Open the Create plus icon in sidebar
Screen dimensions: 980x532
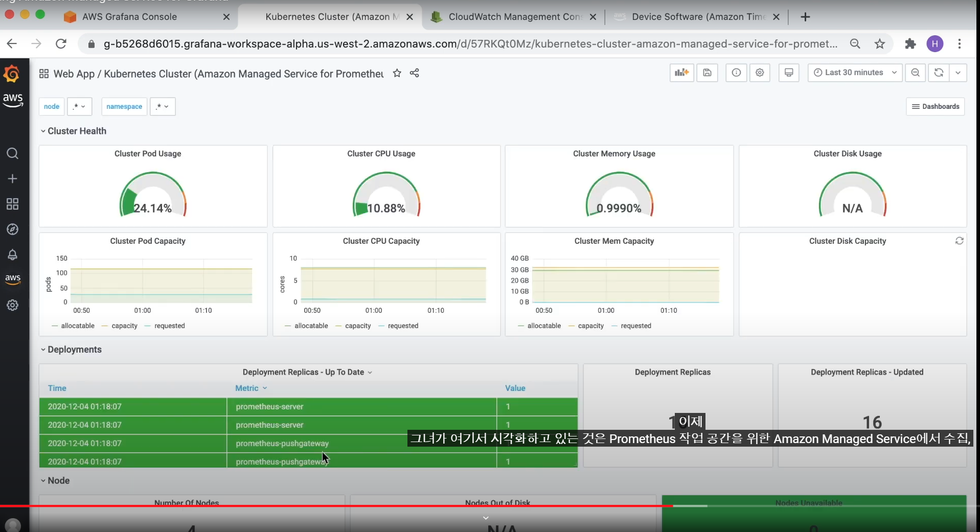(x=12, y=178)
